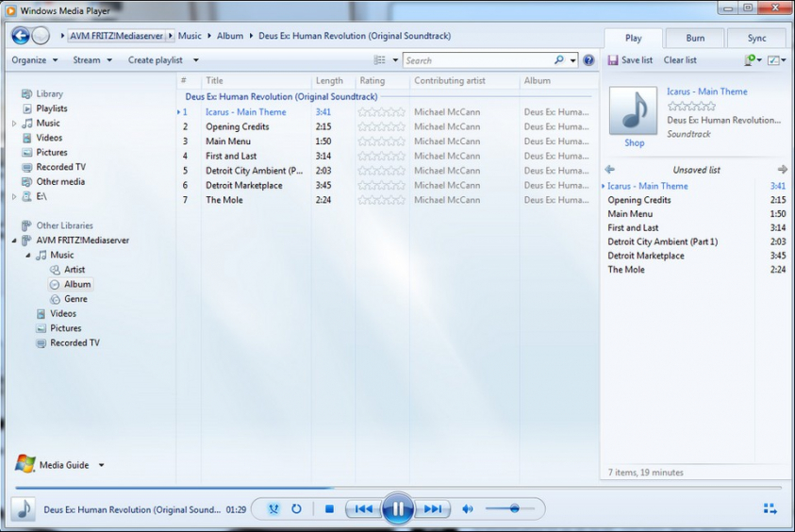Switch to Now Playing view icon
This screenshot has height=532, width=795.
pos(770,509)
